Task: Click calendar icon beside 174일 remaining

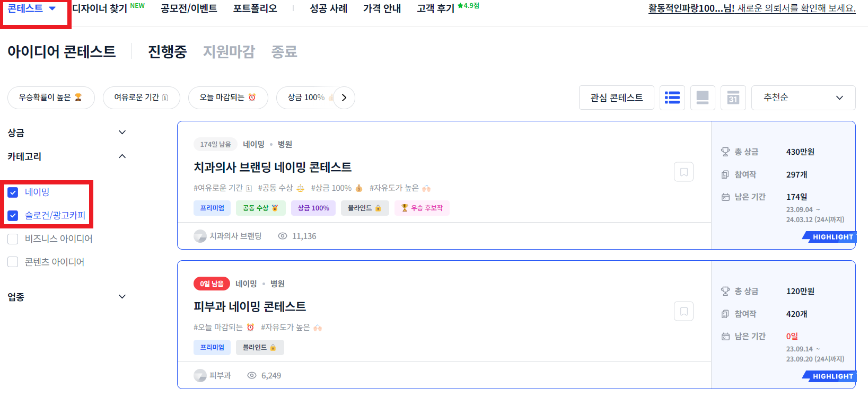Action: click(x=725, y=197)
